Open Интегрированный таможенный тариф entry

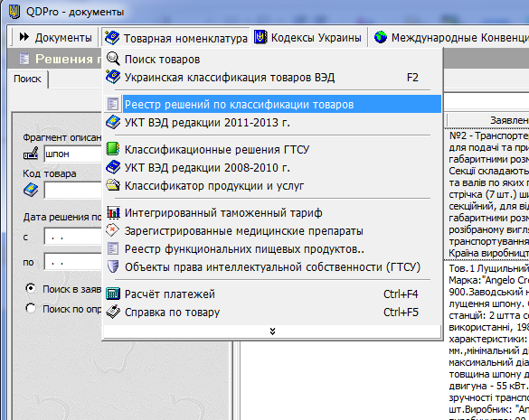click(x=272, y=212)
